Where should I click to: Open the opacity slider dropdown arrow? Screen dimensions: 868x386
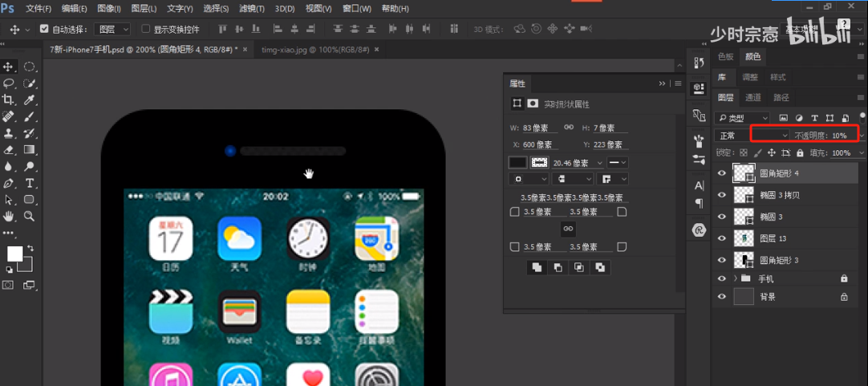click(x=862, y=135)
